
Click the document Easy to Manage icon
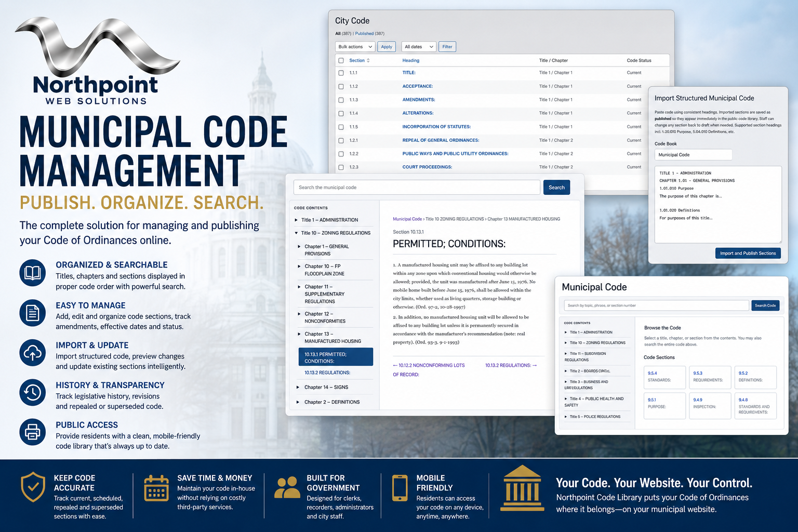(33, 313)
